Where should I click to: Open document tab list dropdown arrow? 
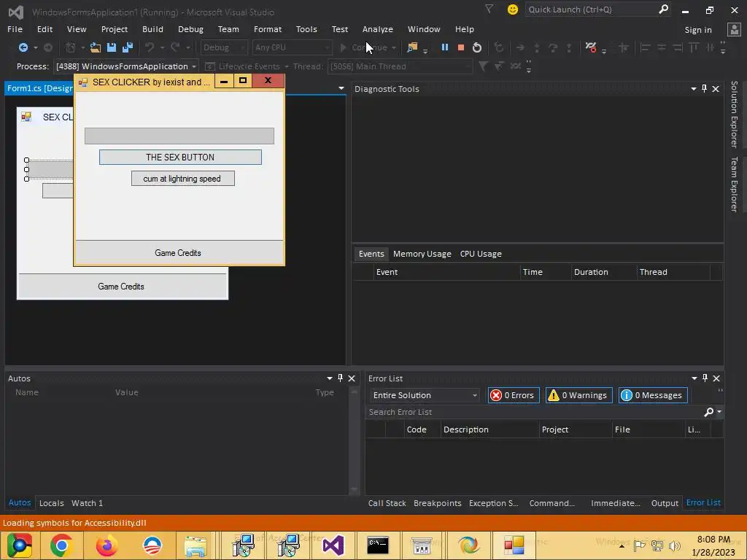tap(341, 88)
